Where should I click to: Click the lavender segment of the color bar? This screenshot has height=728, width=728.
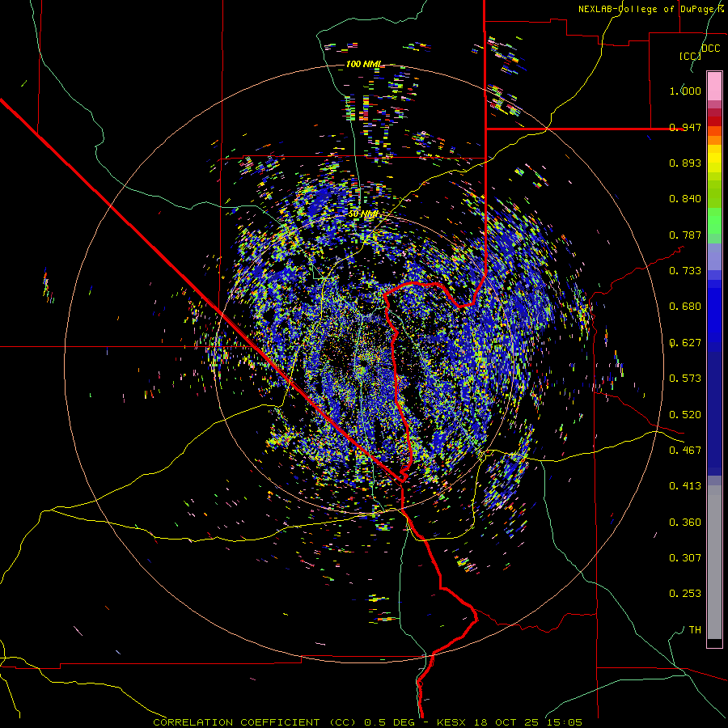click(x=714, y=256)
